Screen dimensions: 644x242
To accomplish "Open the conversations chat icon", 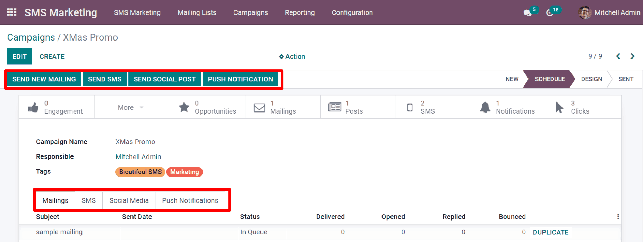I will click(x=527, y=13).
